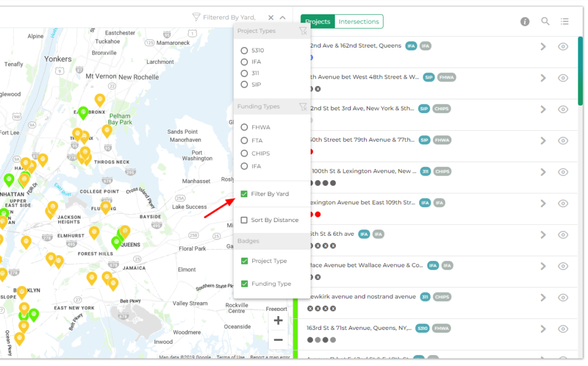Screen dimensions: 588x366
Task: Click the list view icon
Action: (564, 21)
